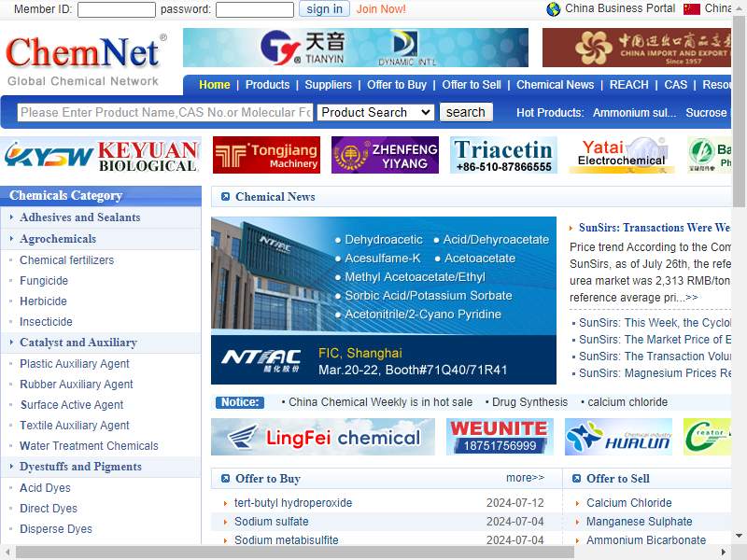The width and height of the screenshot is (747, 560).
Task: Click the vertical scrollbar down arrow
Action: click(739, 536)
